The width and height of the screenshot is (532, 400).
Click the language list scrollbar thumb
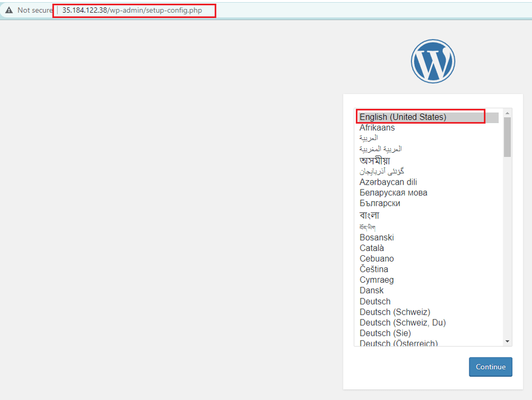pyautogui.click(x=507, y=137)
